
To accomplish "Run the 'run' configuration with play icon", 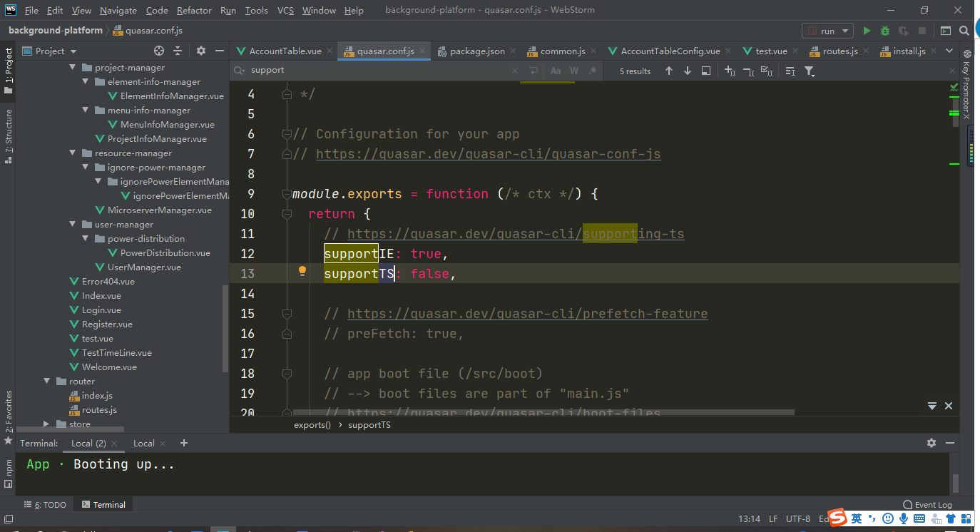I will click(867, 31).
